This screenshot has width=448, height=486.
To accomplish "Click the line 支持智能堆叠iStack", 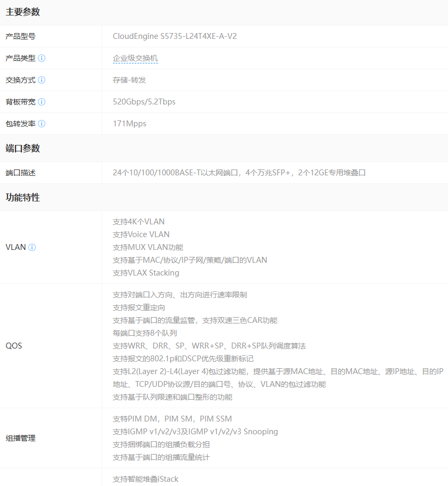I will (146, 479).
